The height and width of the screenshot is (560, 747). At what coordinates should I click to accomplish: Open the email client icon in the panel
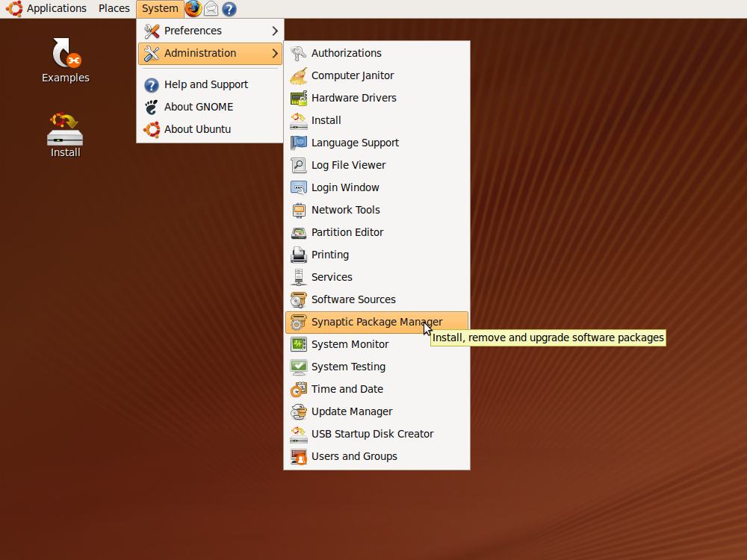(211, 8)
